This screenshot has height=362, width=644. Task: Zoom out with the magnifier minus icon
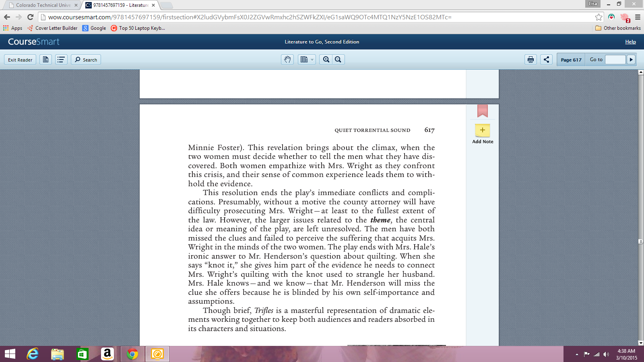point(338,60)
